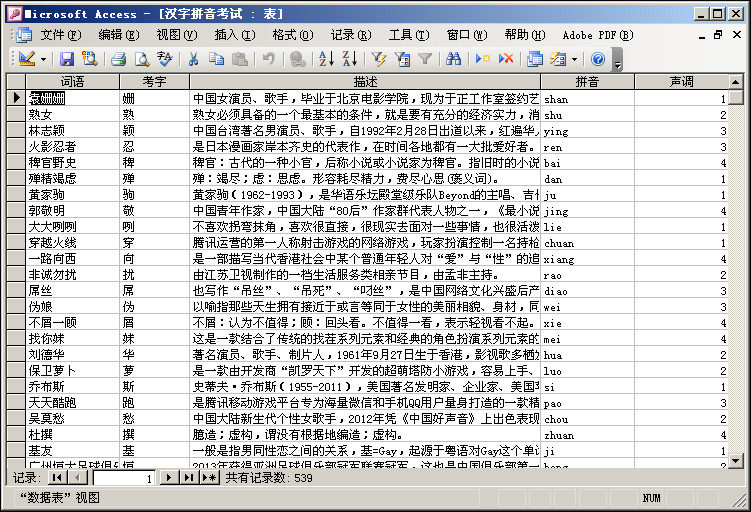Viewport: 751px width, 512px height.
Task: Go to previous record navigation button
Action: (x=78, y=478)
